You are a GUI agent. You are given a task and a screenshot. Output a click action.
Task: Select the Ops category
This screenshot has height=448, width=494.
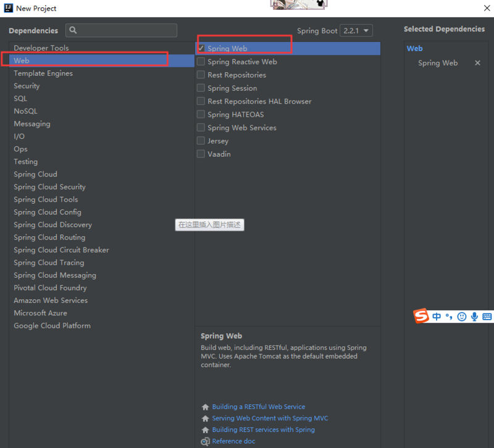point(102,149)
